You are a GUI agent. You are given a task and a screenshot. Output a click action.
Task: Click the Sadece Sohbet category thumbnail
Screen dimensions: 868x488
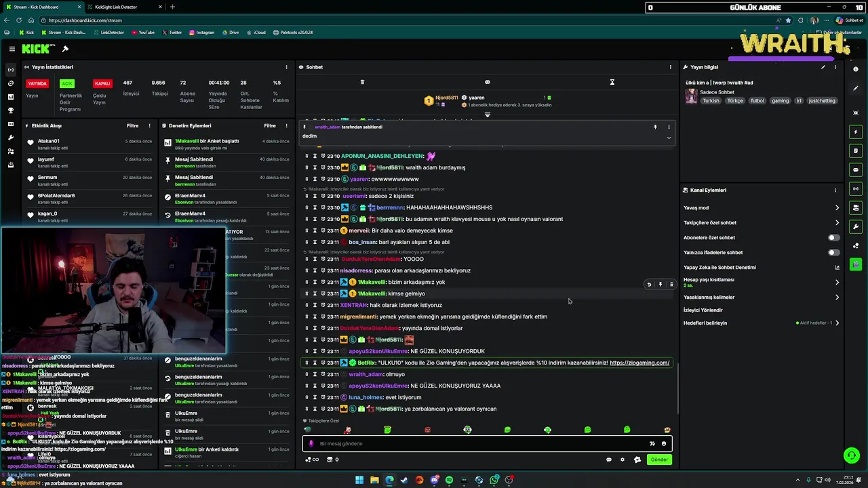click(691, 96)
